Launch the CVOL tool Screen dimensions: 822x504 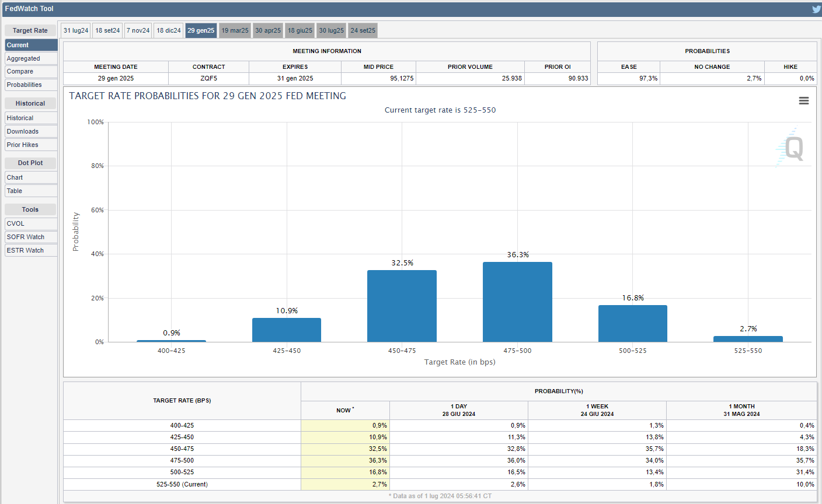31,223
